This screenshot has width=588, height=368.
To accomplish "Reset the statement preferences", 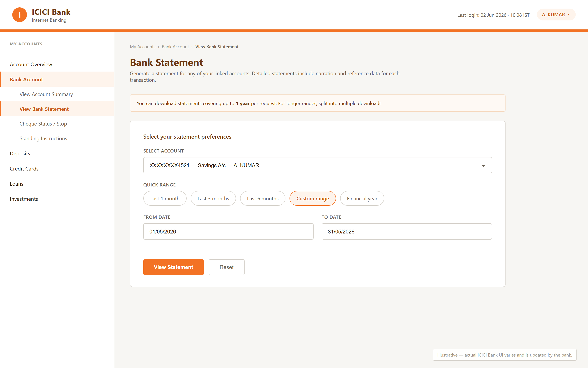I will pos(226,267).
